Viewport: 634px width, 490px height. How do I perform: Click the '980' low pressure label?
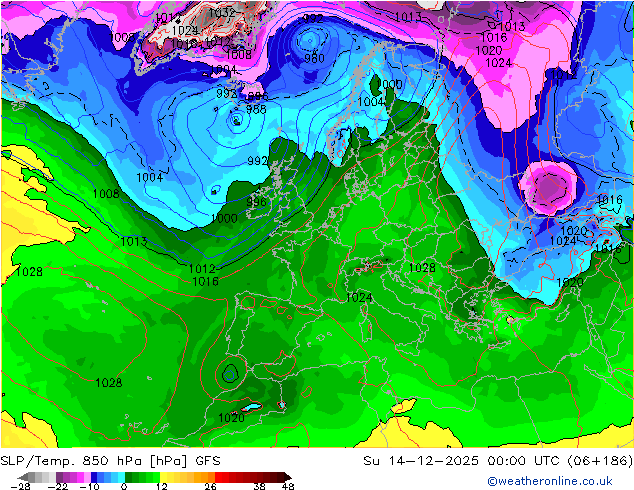point(314,59)
